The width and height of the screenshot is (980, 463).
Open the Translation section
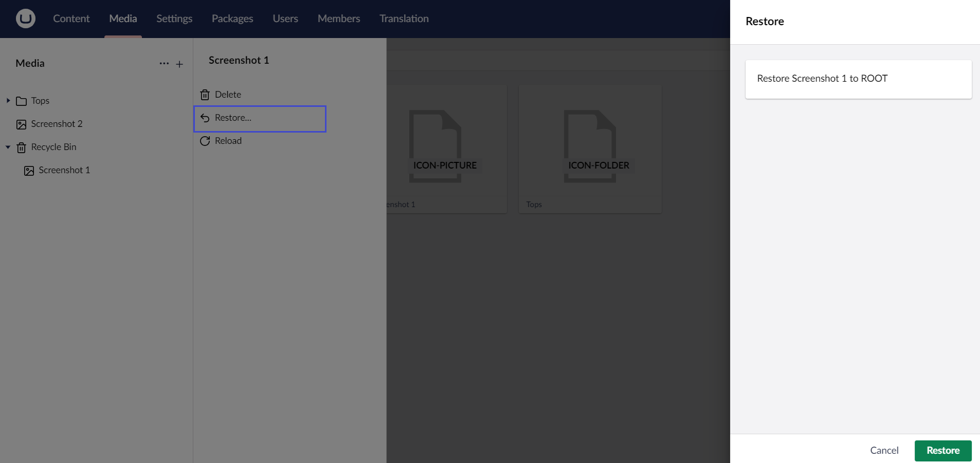point(404,18)
